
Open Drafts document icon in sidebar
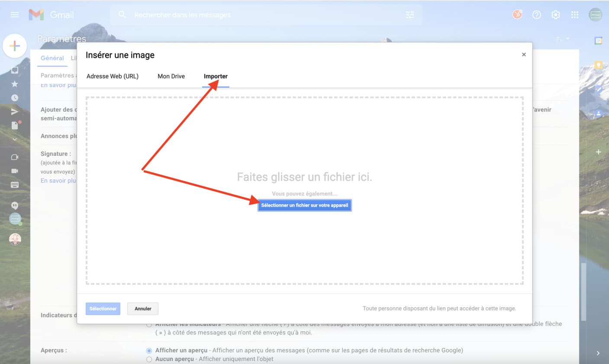15,126
